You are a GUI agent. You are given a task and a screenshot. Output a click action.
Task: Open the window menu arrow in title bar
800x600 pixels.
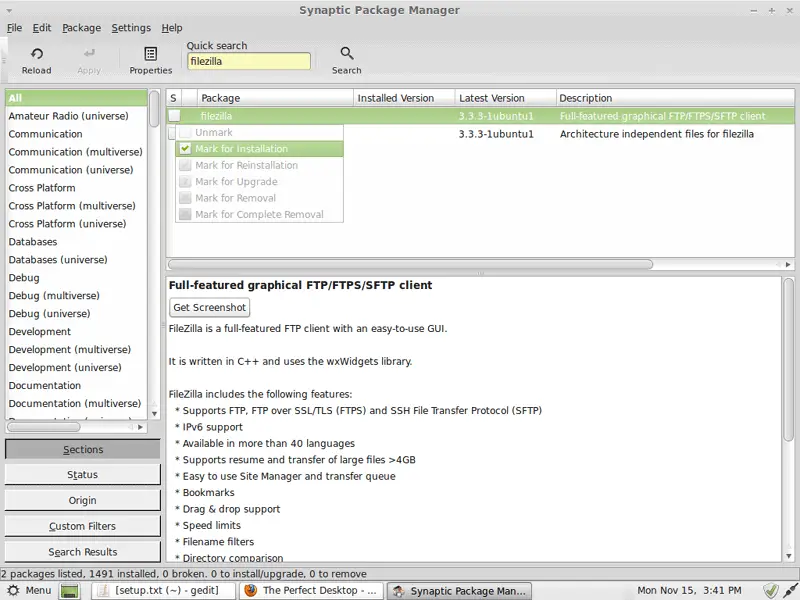point(9,10)
